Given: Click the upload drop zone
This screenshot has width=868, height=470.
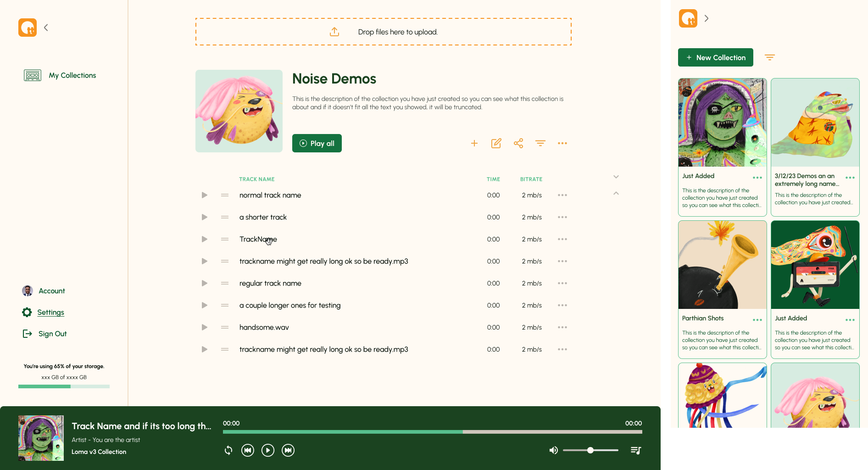Looking at the screenshot, I should (x=384, y=32).
